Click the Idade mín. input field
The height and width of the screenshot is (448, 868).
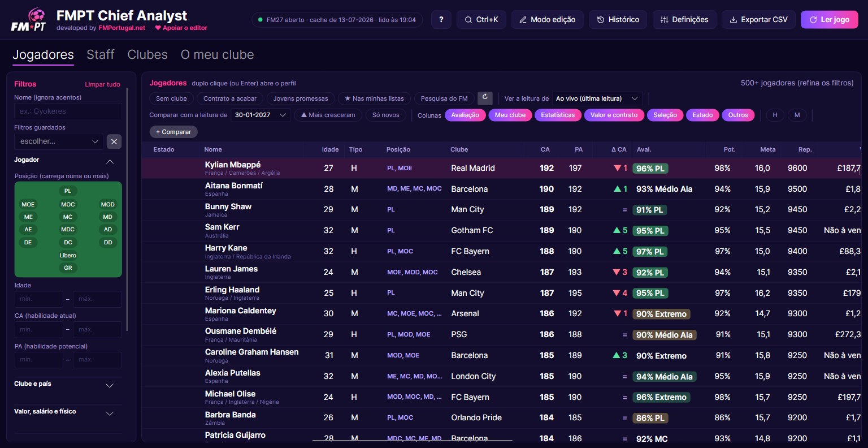click(x=38, y=299)
